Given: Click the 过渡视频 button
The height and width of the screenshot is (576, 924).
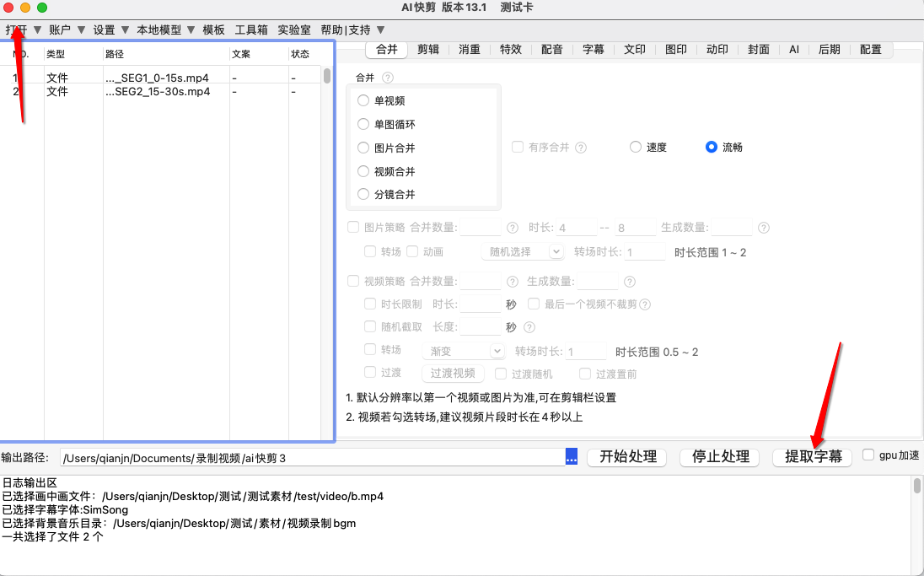Looking at the screenshot, I should 453,374.
